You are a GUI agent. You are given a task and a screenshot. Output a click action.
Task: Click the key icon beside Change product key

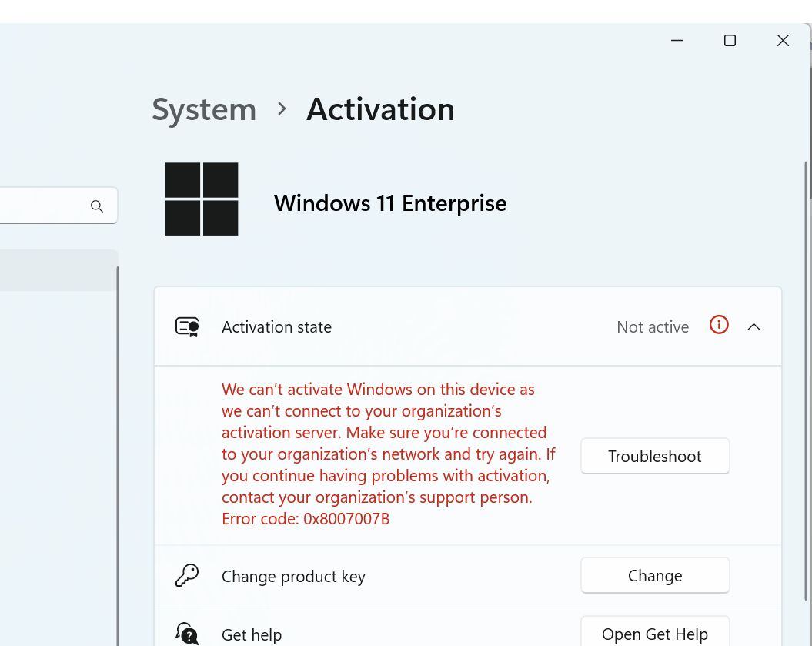pyautogui.click(x=187, y=575)
